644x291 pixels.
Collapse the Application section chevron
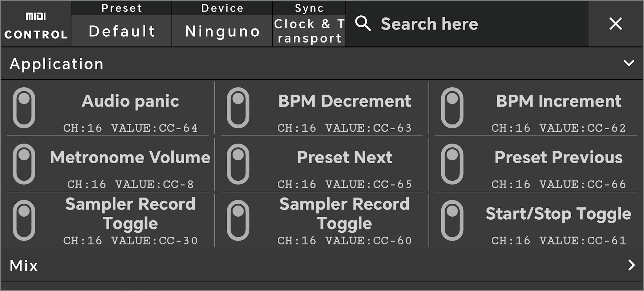[x=629, y=63]
